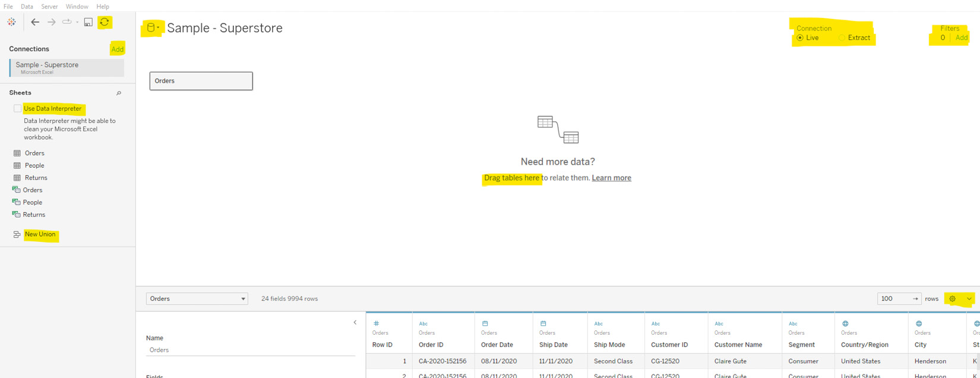
Task: Click the calendar type icon above Order Date
Action: (485, 324)
